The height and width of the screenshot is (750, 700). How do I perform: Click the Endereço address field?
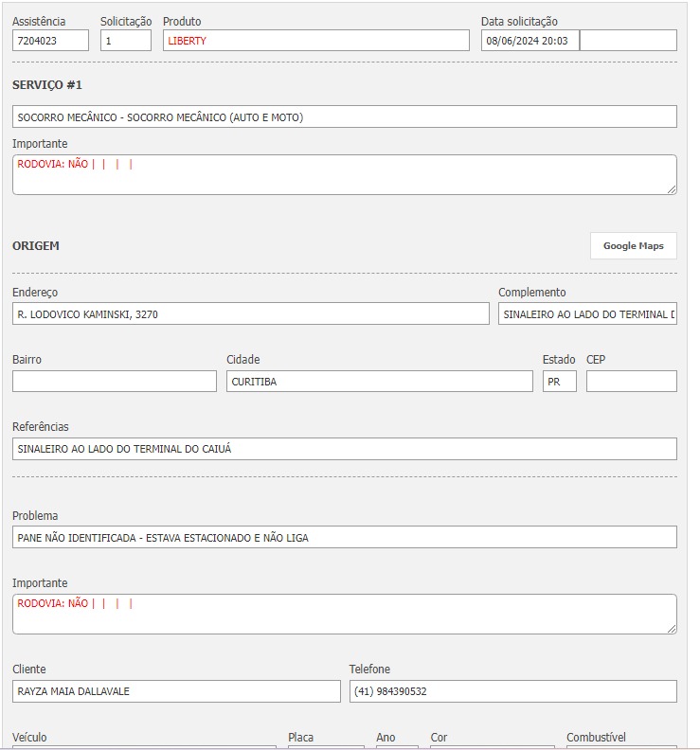[250, 313]
